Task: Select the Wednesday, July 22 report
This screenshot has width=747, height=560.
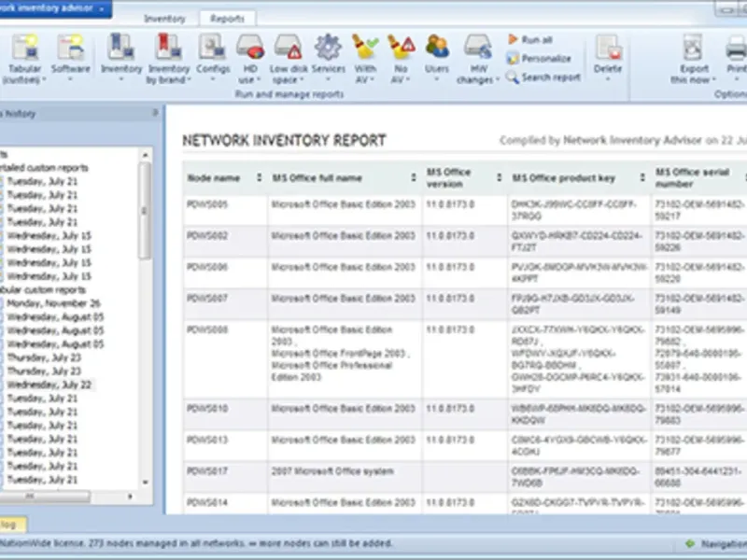Action: point(49,385)
